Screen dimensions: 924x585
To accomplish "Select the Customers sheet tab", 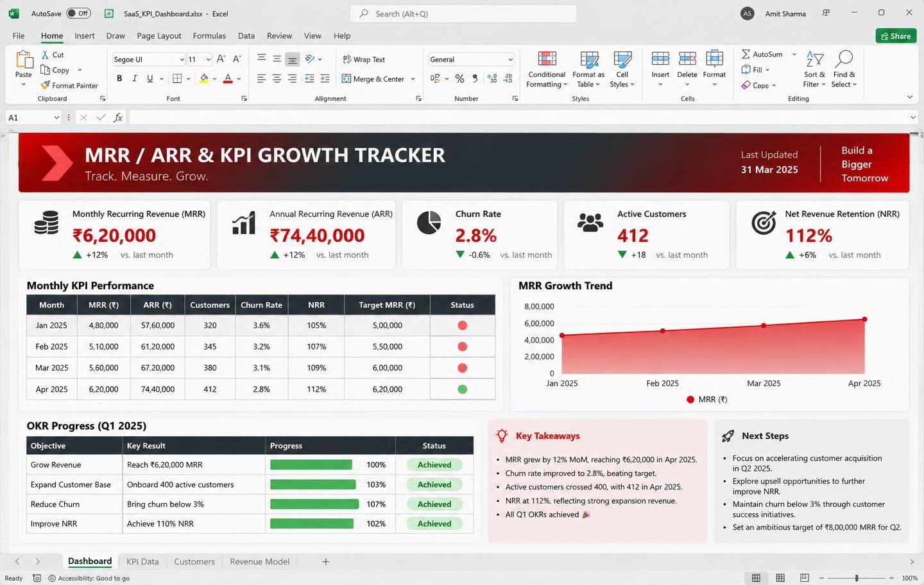I will (x=194, y=561).
